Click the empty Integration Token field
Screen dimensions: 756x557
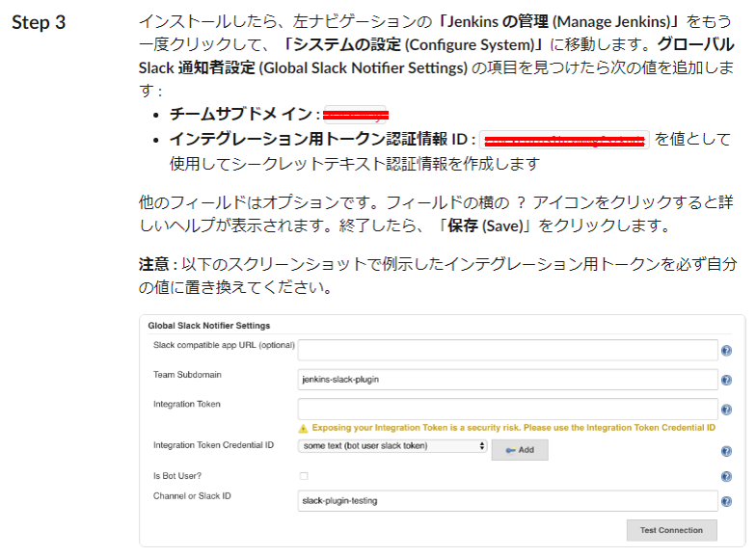click(x=507, y=409)
